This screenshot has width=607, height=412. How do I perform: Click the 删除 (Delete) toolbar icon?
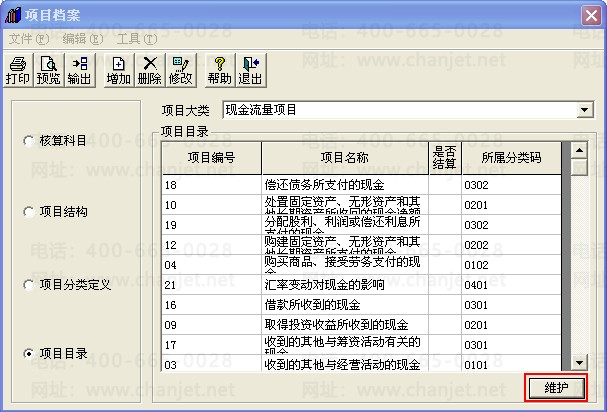(149, 70)
